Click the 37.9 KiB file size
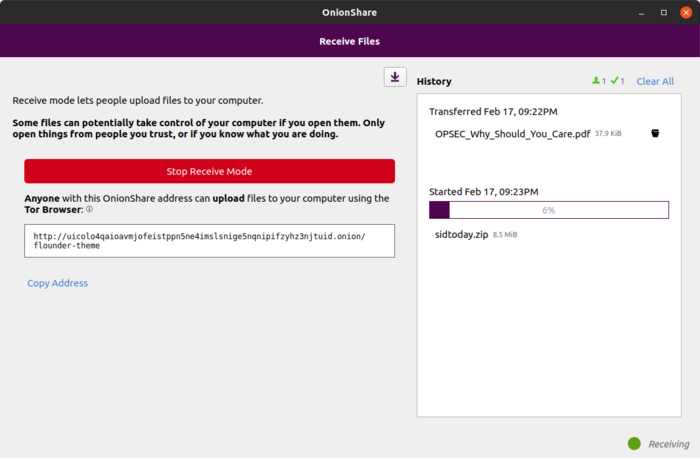This screenshot has width=700, height=458. [x=608, y=133]
